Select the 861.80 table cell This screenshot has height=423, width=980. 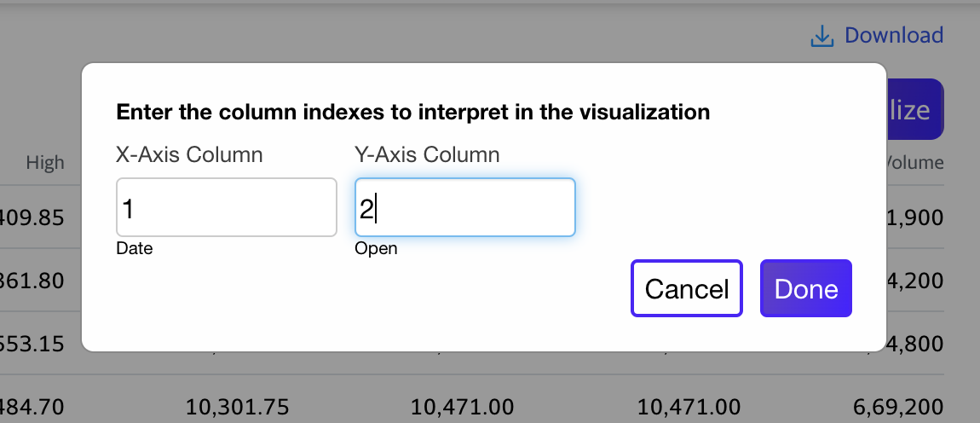[32, 280]
